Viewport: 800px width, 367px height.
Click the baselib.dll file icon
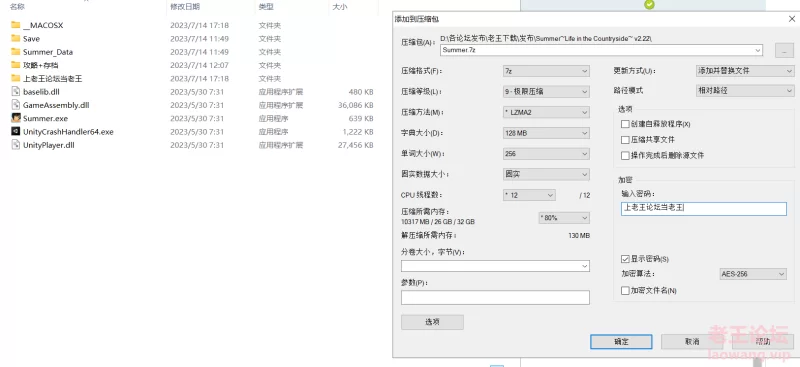pyautogui.click(x=15, y=92)
